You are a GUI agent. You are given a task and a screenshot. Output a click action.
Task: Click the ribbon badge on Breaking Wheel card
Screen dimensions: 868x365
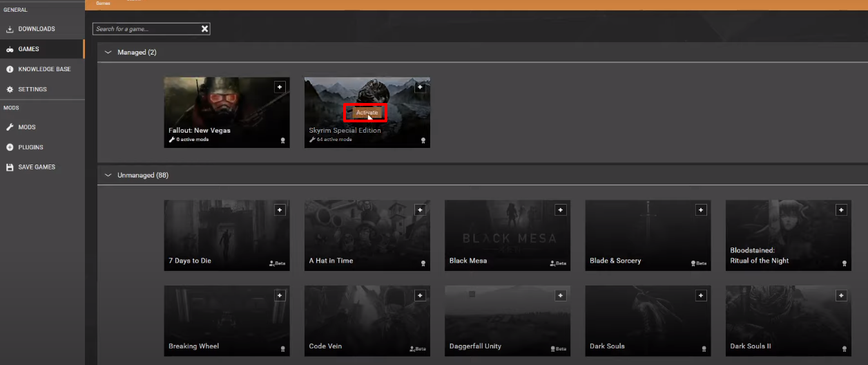[x=283, y=349]
